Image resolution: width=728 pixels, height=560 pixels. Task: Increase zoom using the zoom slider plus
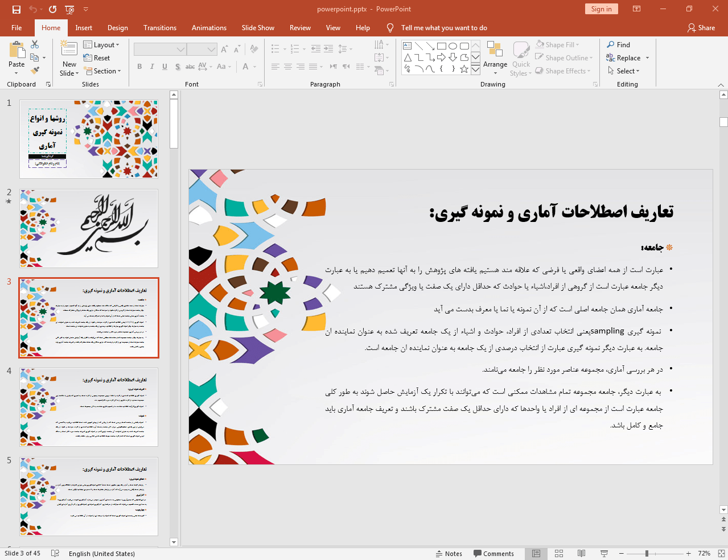[688, 553]
